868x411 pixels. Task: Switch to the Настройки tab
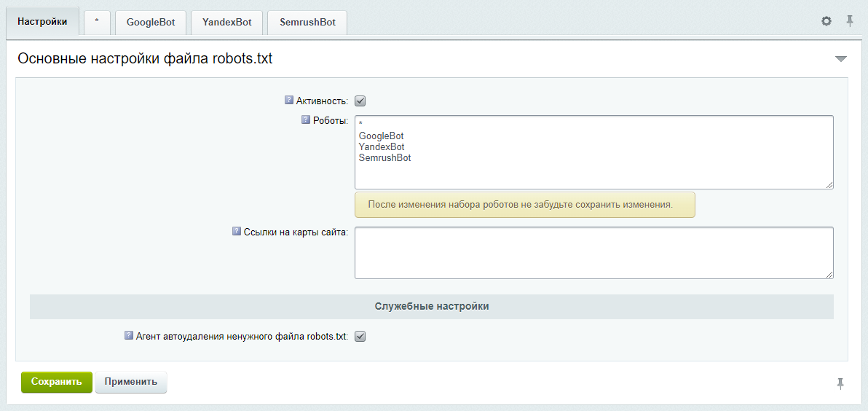coord(42,22)
